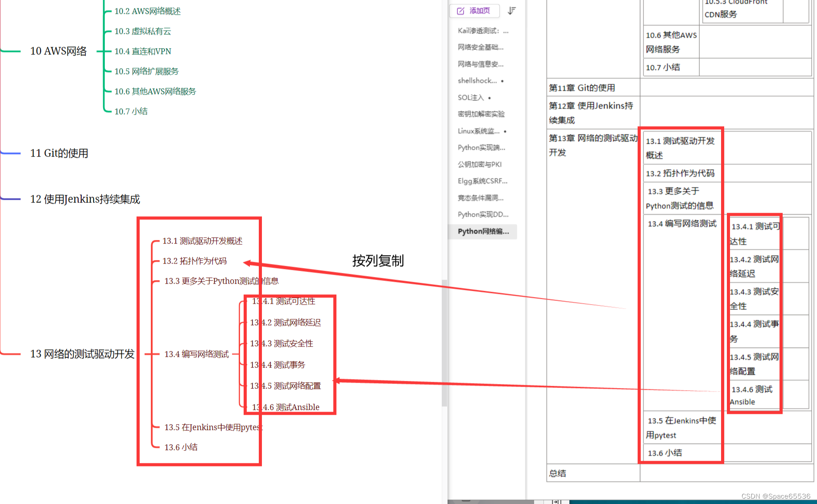817x504 pixels.
Task: Click table cell 总结
Action: pos(593,473)
